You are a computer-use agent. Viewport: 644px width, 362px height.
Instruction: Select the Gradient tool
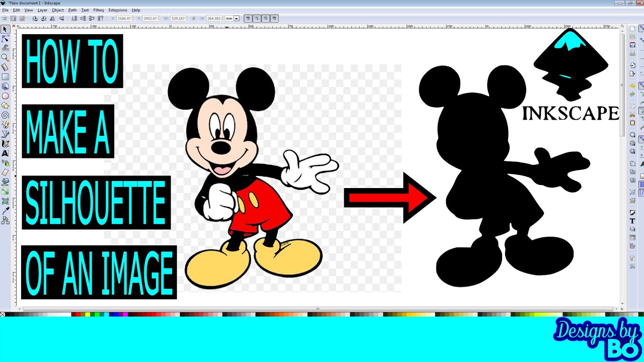coord(5,192)
